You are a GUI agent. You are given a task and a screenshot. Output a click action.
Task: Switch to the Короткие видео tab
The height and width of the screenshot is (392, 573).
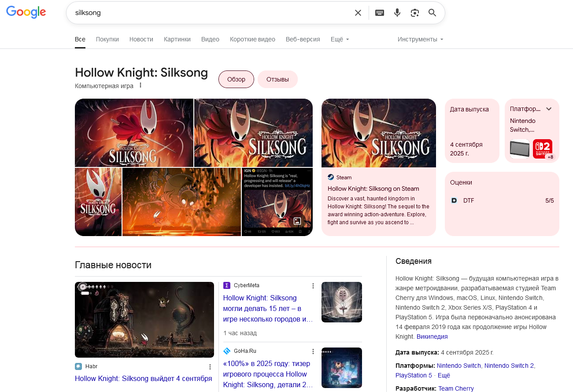click(252, 39)
